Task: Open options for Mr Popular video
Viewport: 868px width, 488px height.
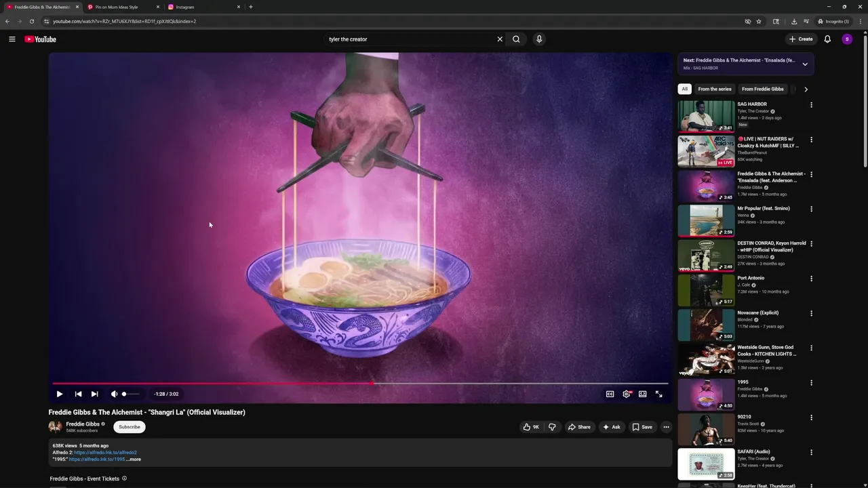Action: click(x=811, y=209)
